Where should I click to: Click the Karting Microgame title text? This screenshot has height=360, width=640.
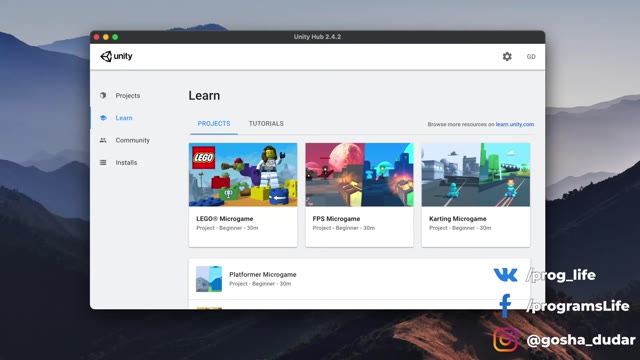click(x=458, y=219)
